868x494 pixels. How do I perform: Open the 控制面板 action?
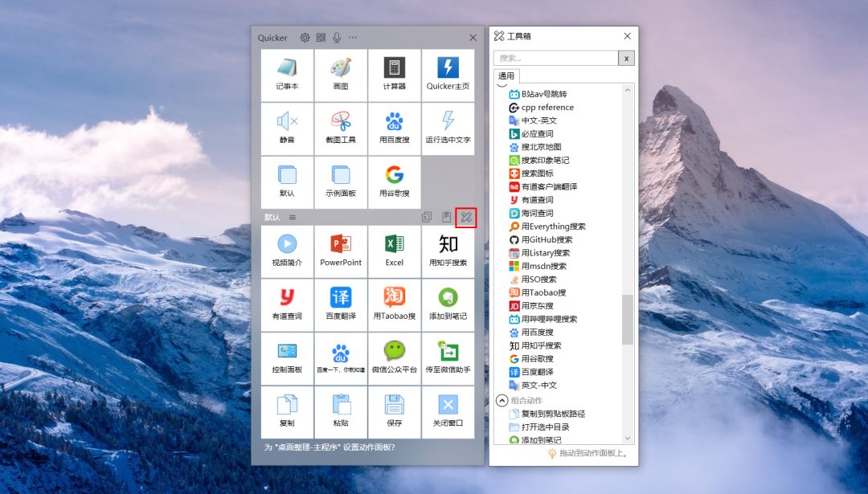tap(287, 359)
